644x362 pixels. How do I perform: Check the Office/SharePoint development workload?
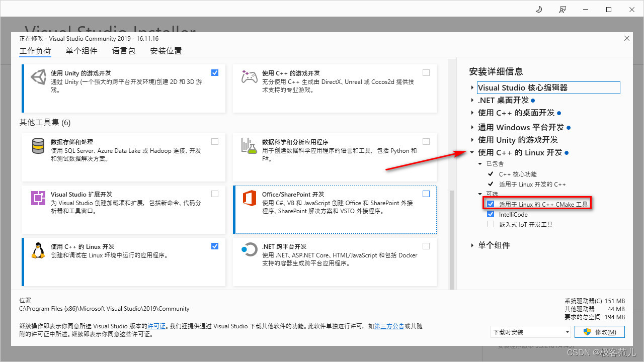click(426, 194)
